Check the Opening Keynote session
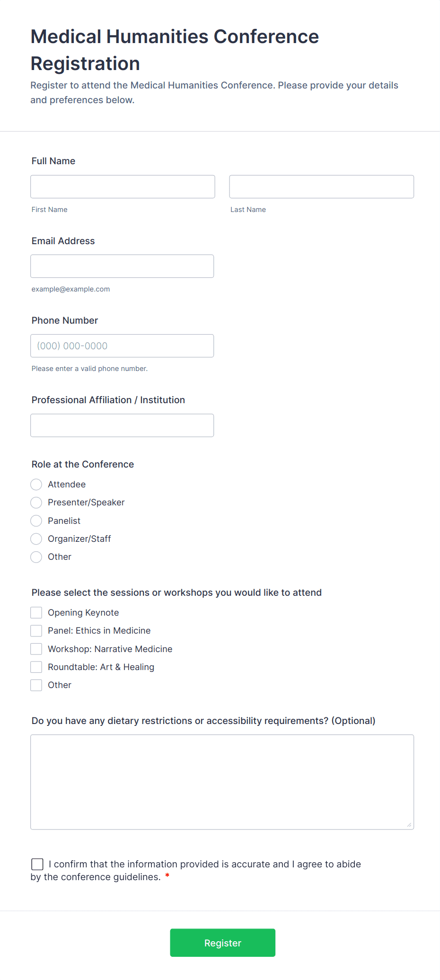Image resolution: width=440 pixels, height=980 pixels. click(x=36, y=612)
